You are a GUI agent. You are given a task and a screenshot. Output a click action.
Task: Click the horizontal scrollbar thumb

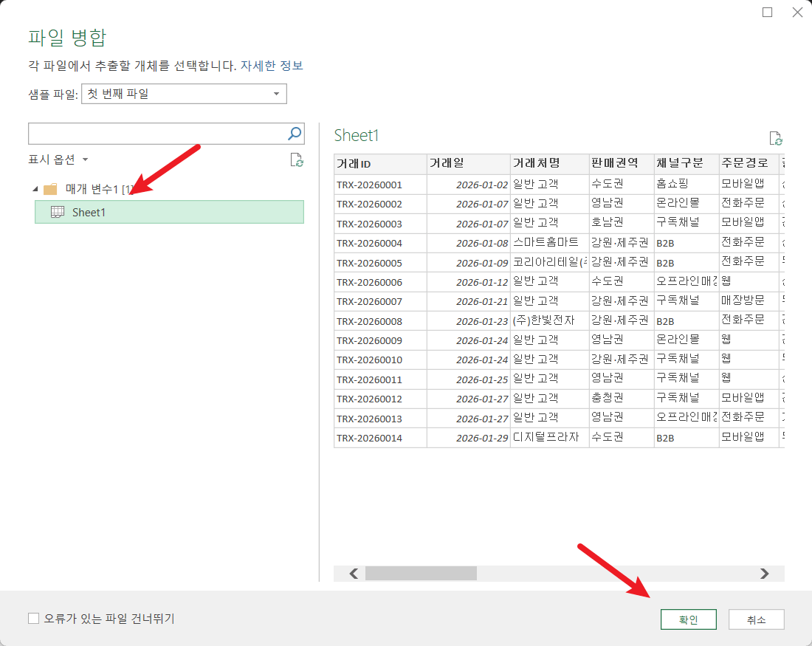tap(421, 573)
